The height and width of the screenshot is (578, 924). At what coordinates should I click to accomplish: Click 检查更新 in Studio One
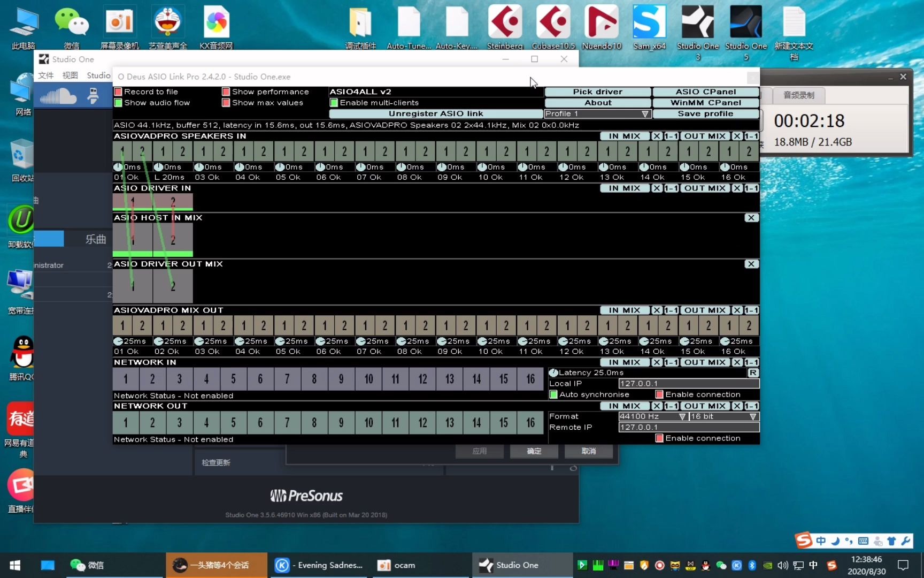[216, 462]
